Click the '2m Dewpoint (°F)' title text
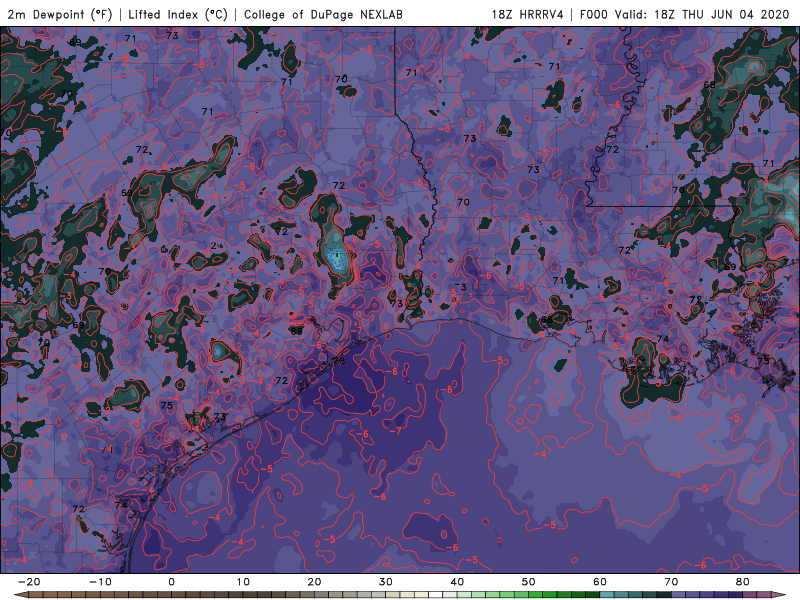800x600 pixels. (60, 14)
